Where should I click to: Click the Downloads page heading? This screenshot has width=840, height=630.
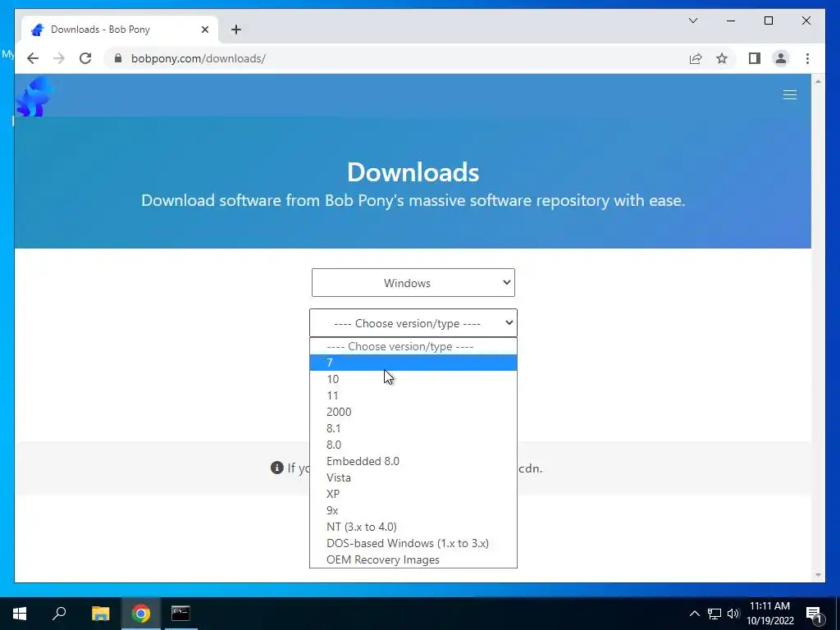tap(413, 172)
